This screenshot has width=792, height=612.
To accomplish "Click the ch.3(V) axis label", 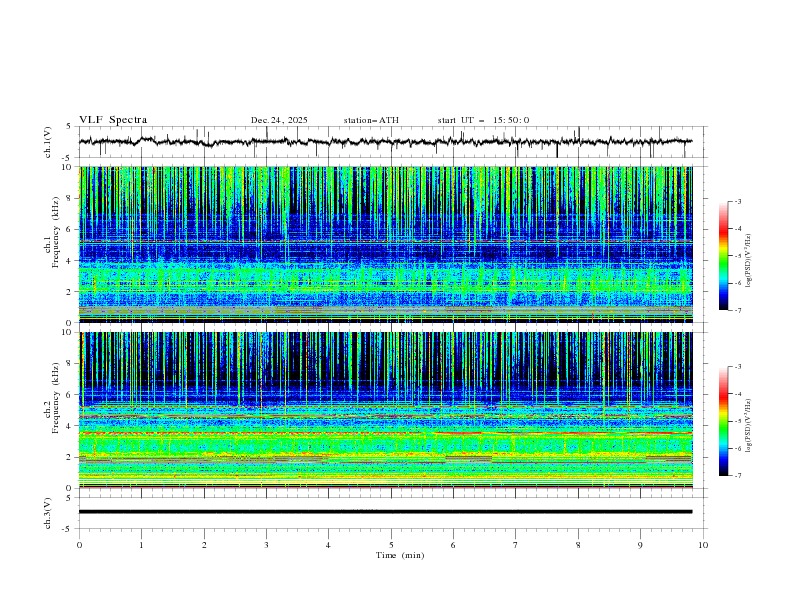I will [x=48, y=512].
